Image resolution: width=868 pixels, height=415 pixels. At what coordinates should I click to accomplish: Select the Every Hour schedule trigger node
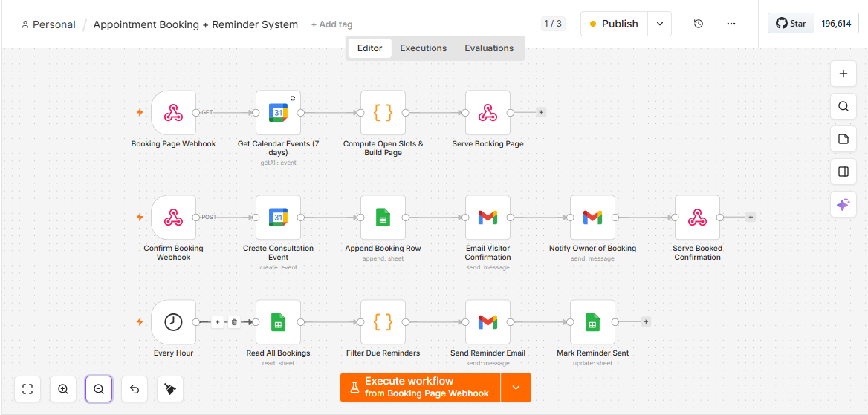(x=173, y=322)
